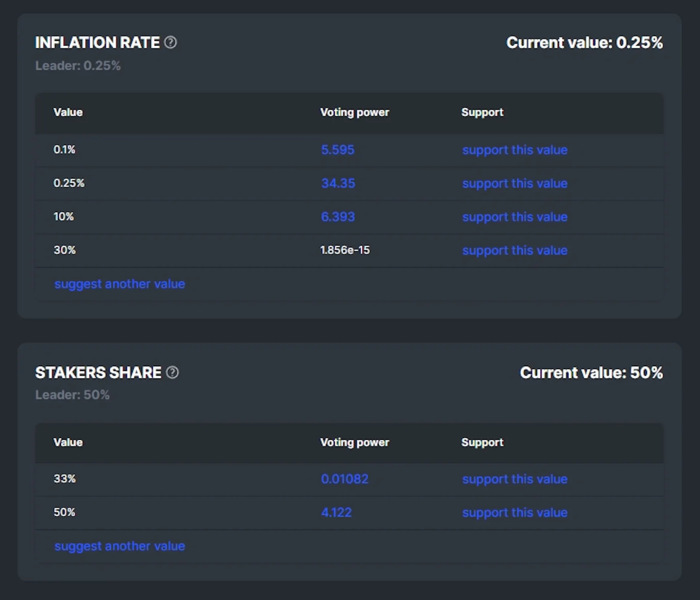Support the 30% inflation rate value
This screenshot has width=700, height=600.
pos(515,251)
